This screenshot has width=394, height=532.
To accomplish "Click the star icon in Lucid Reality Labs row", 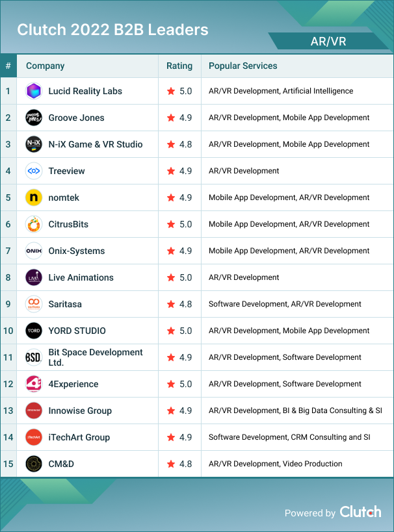I will pyautogui.click(x=171, y=91).
